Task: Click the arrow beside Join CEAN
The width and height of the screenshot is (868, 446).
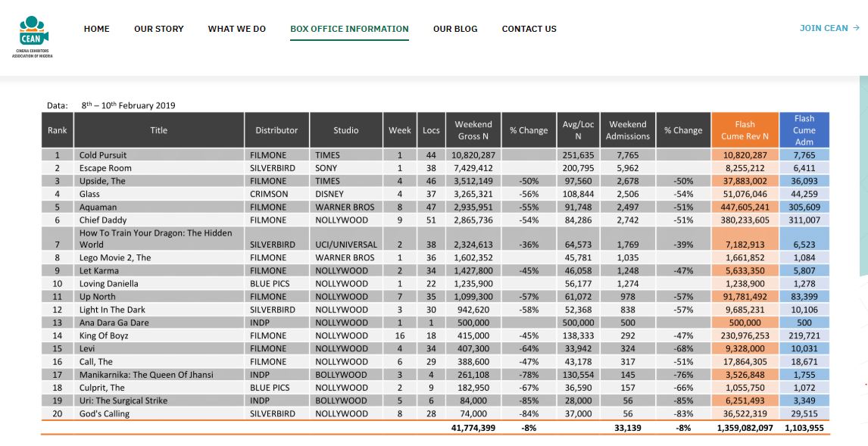Action: click(x=856, y=28)
